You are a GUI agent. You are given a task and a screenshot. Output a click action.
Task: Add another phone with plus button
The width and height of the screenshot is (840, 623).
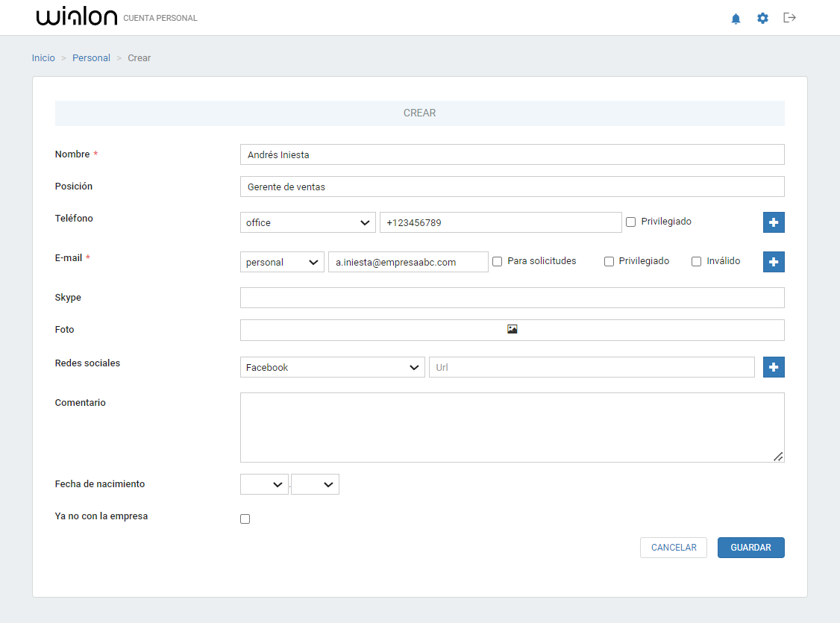774,222
